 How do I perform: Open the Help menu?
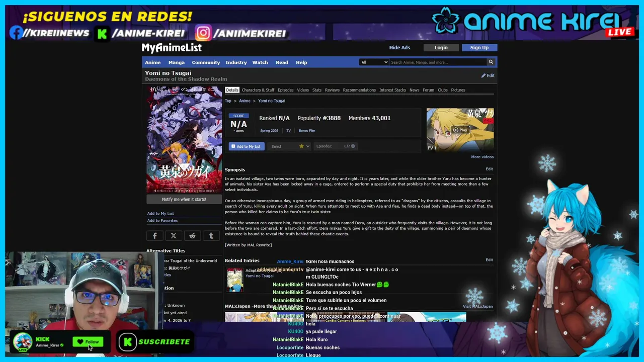coord(301,62)
